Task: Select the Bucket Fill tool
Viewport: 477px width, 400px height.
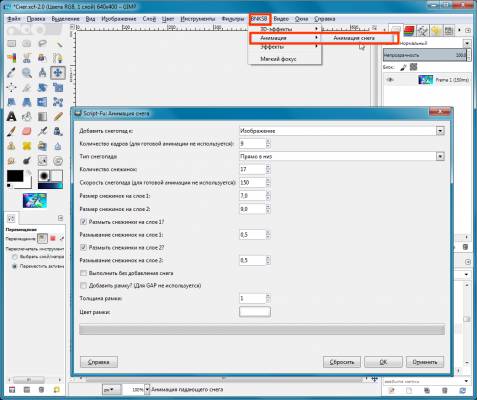Action: pyautogui.click(x=27, y=117)
